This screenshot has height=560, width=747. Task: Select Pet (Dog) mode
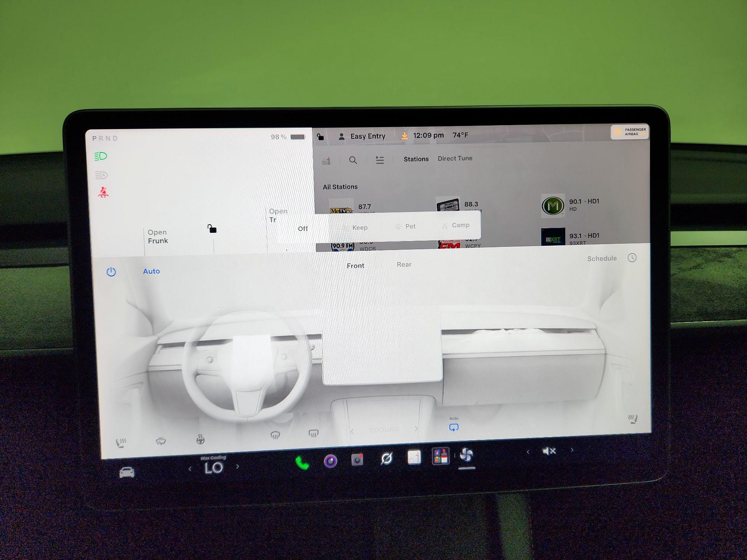click(x=405, y=226)
